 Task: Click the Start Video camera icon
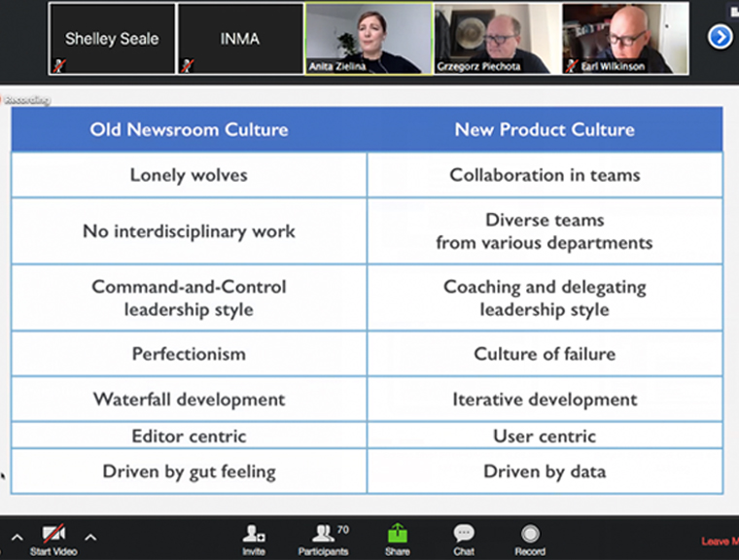click(x=53, y=533)
